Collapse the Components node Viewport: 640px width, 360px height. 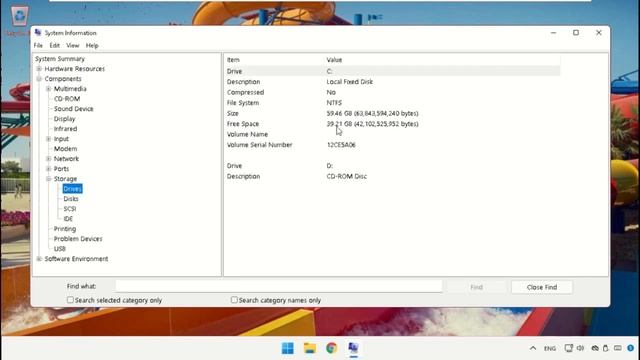coord(39,79)
